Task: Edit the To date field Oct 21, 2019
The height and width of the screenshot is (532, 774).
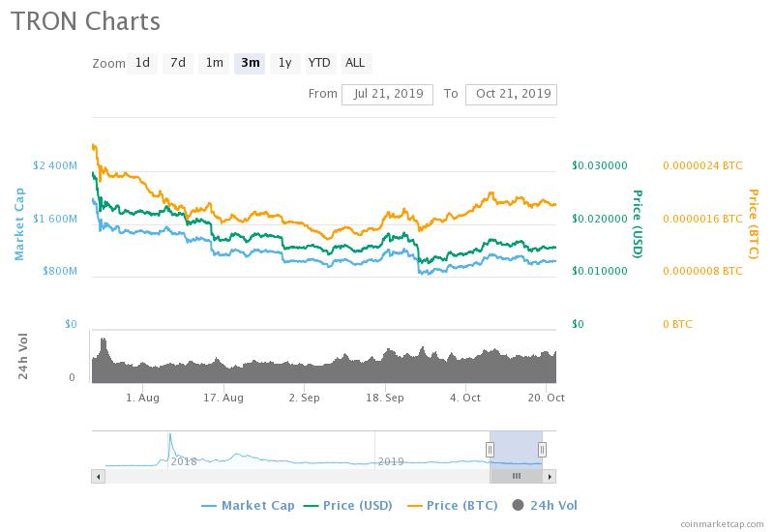Action: (x=512, y=94)
